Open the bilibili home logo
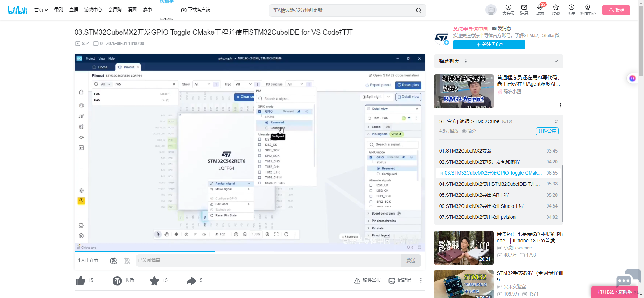Screen dimensions: 644x298 click(x=17, y=10)
